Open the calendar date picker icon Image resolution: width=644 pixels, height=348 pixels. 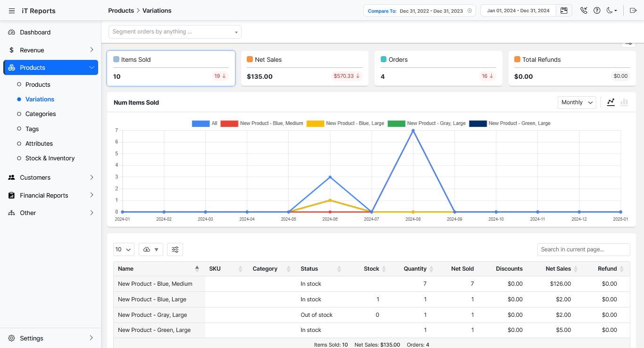[564, 10]
